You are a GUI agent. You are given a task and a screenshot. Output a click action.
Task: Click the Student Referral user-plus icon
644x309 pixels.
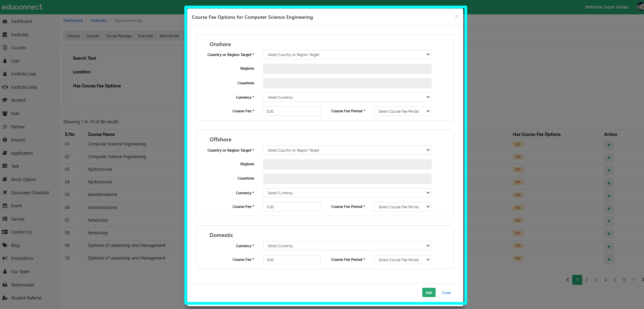coord(5,298)
